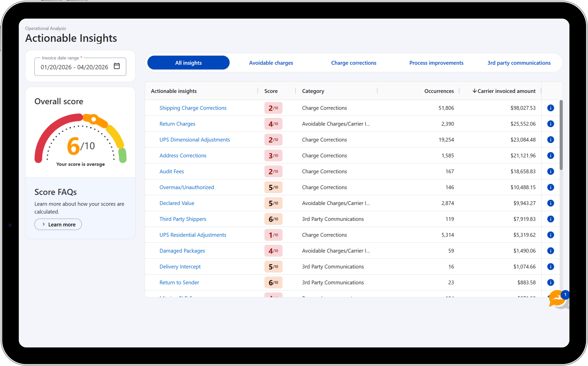Click the 5,314 occurrences cell

tap(447, 235)
